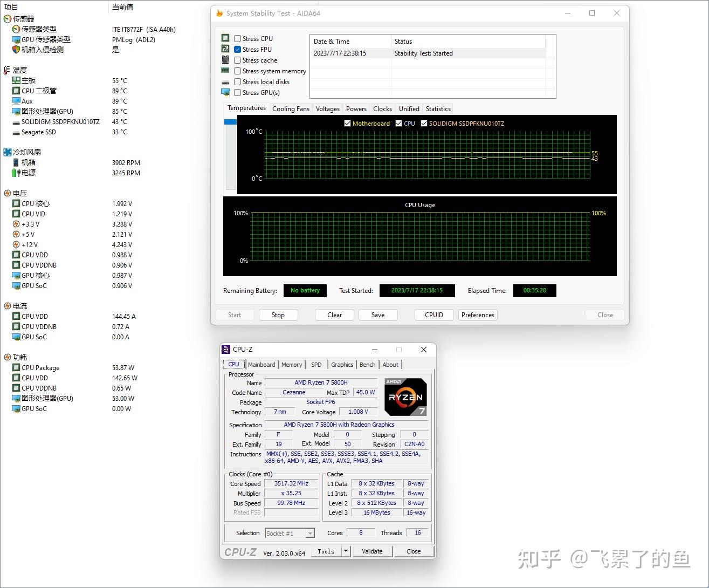This screenshot has height=588, width=709.
Task: Click the percentage icon beside Stress FPU
Action: [225, 49]
